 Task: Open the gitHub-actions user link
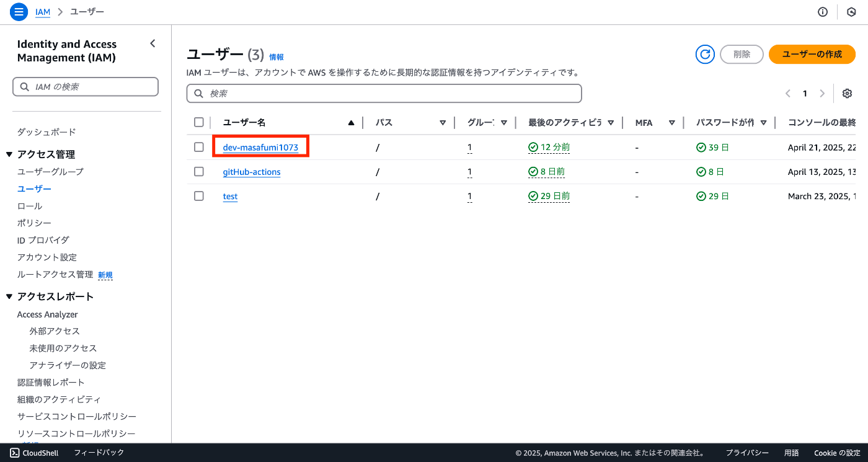(x=252, y=172)
